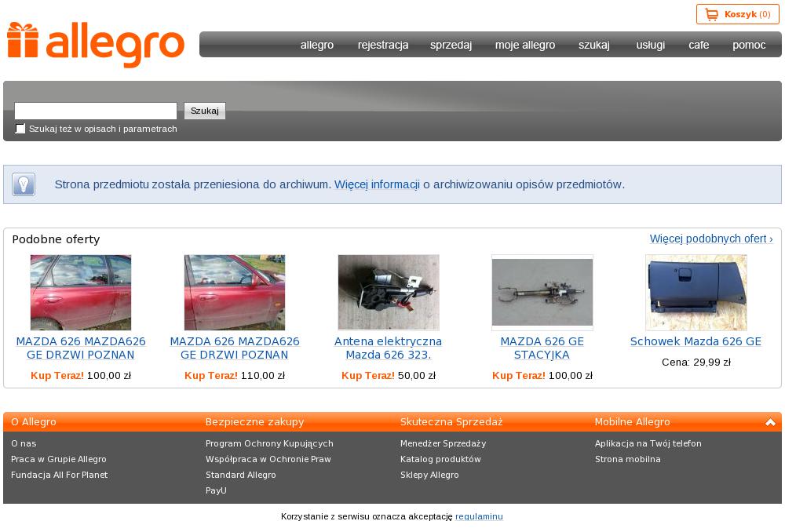This screenshot has width=785, height=532.
Task: Open Więcej podobnych ofert link
Action: tap(711, 239)
